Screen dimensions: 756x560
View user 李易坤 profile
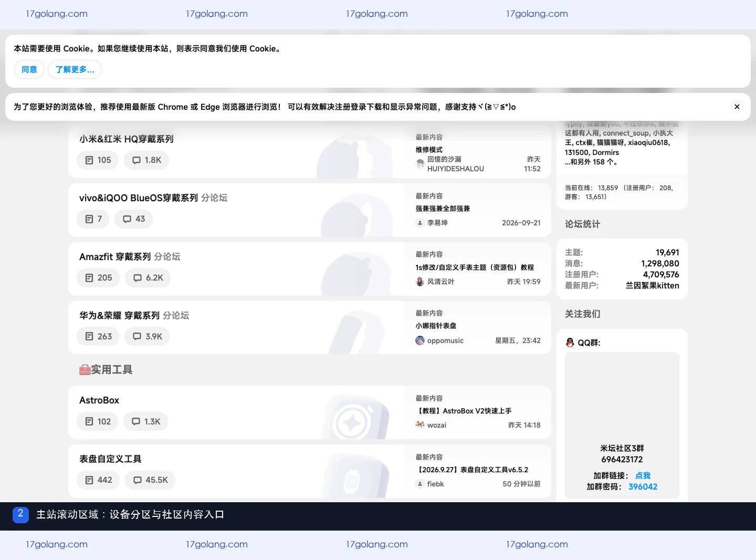tap(437, 223)
